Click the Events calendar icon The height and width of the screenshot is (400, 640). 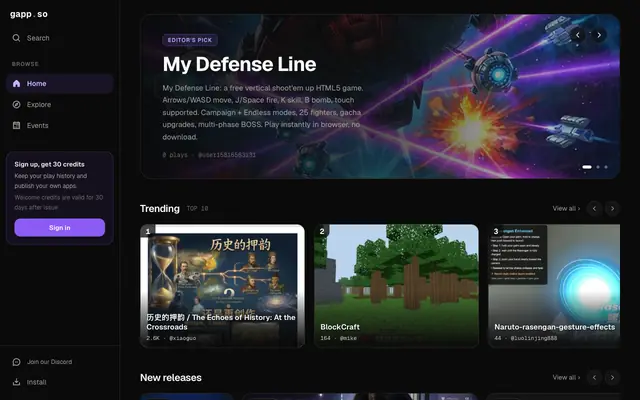(16, 125)
